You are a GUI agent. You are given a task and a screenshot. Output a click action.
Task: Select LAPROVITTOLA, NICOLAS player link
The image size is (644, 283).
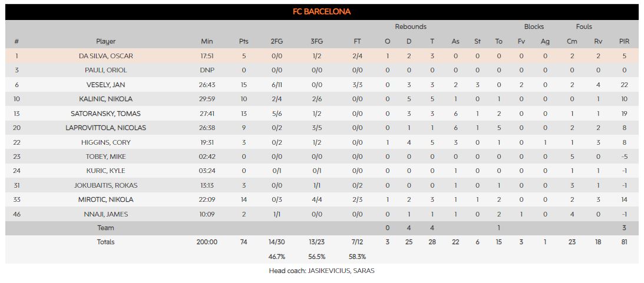106,128
